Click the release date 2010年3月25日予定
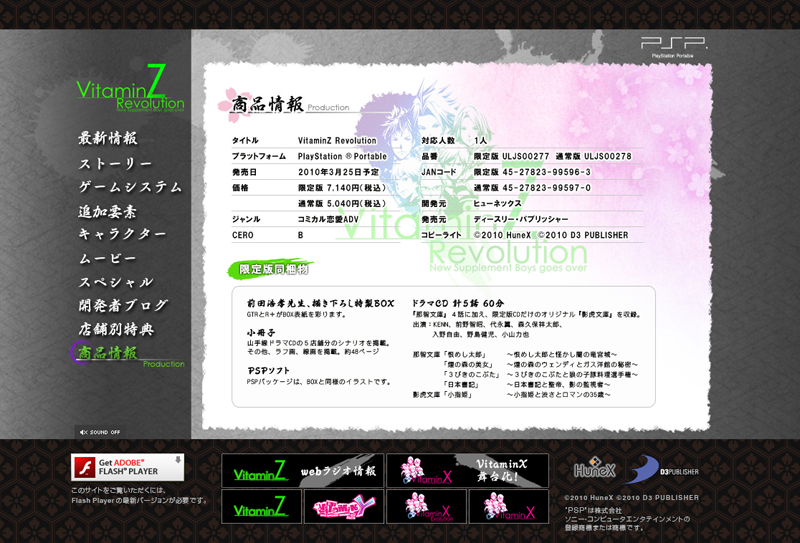800x543 pixels. coord(338,172)
